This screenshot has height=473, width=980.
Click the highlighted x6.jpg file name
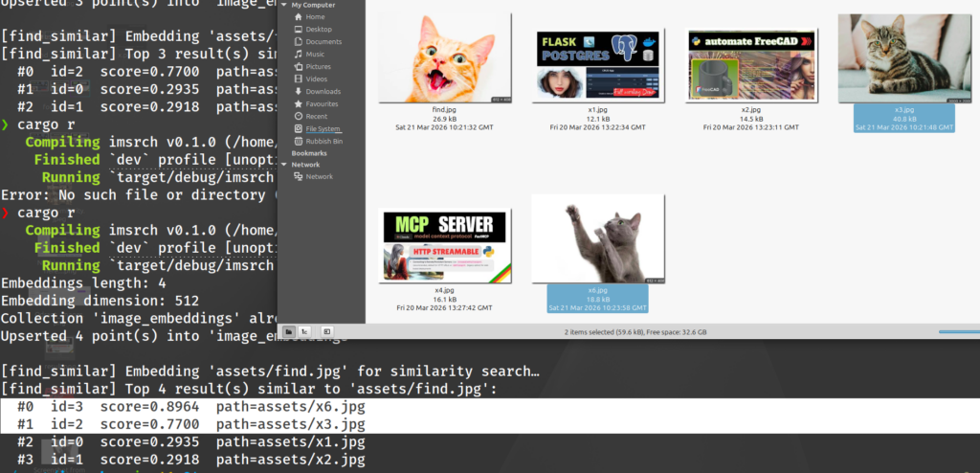pyautogui.click(x=597, y=290)
